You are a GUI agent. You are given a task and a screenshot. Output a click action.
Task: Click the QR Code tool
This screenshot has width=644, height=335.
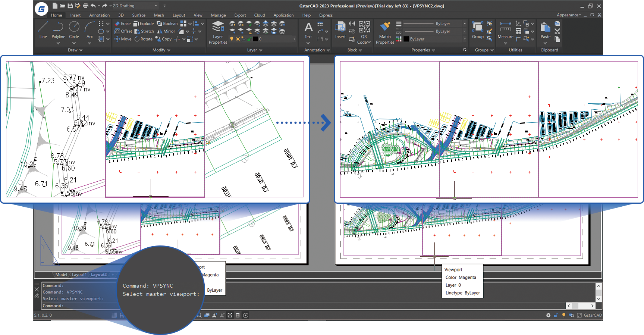(x=364, y=33)
